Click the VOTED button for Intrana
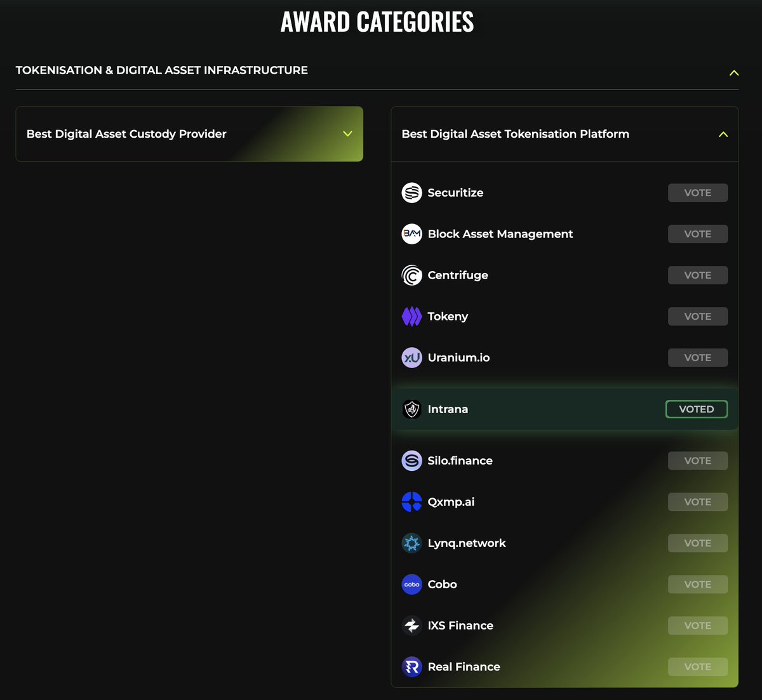Viewport: 762px width, 700px height. (x=697, y=409)
